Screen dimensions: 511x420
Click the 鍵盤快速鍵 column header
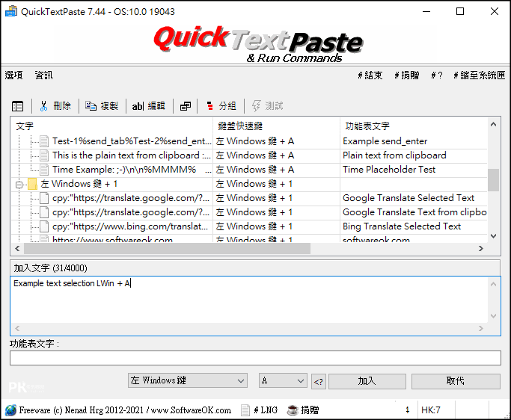[276, 126]
